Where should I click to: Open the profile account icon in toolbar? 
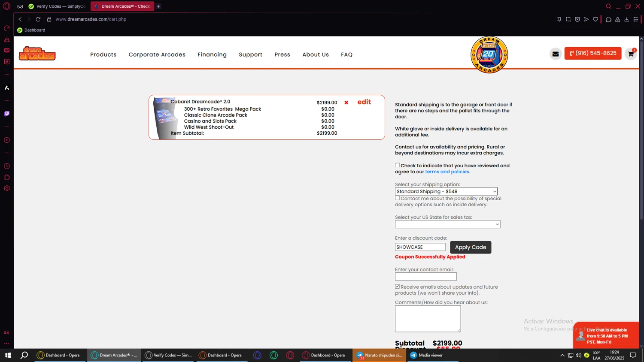pos(617,19)
